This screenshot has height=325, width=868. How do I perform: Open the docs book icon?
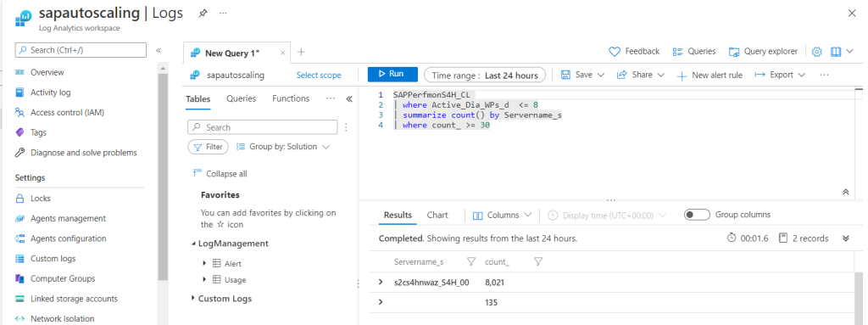[835, 52]
